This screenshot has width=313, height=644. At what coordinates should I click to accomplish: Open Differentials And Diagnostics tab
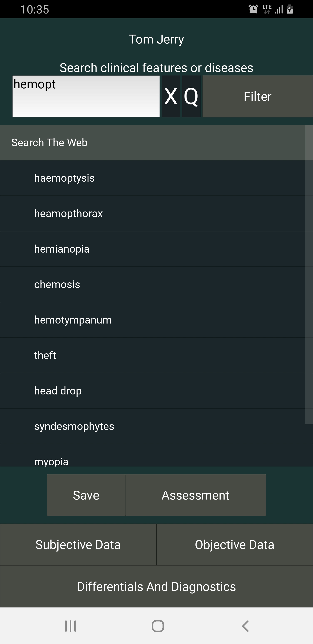click(x=156, y=587)
